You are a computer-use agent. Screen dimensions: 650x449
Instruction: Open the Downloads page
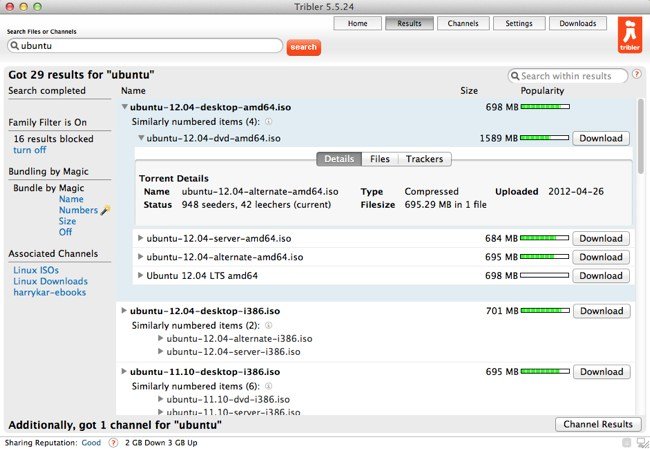click(x=577, y=23)
